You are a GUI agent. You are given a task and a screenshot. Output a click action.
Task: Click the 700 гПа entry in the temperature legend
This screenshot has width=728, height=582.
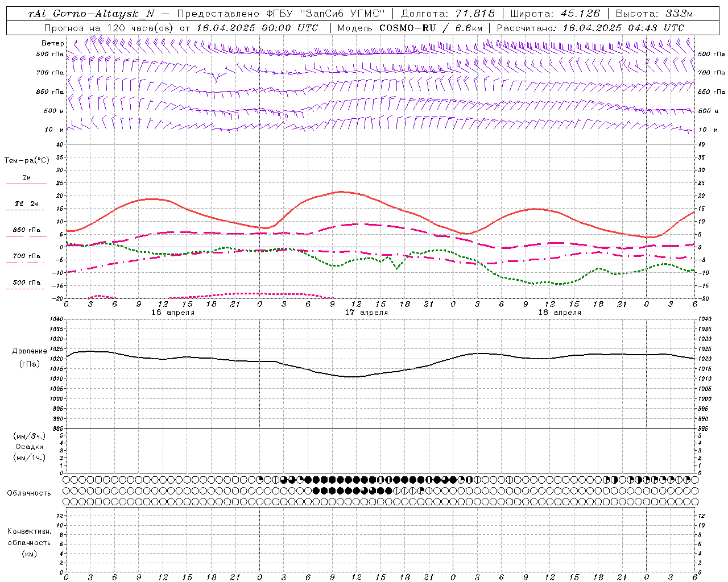click(x=27, y=256)
